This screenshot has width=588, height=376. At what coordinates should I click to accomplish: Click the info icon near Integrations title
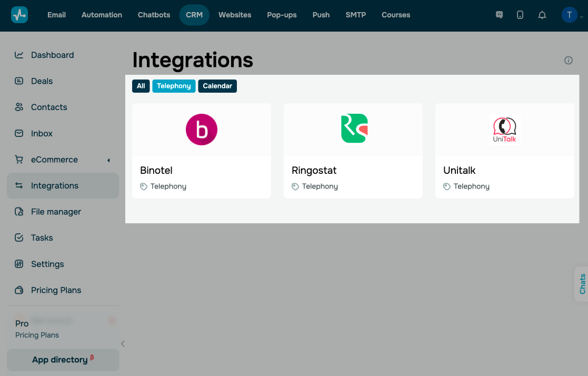569,60
